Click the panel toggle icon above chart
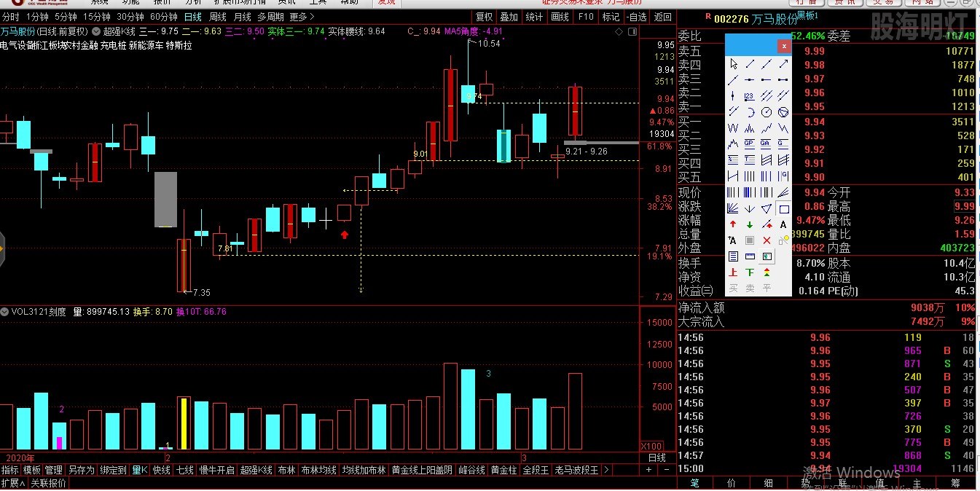980x491 pixels. pyautogui.click(x=631, y=31)
